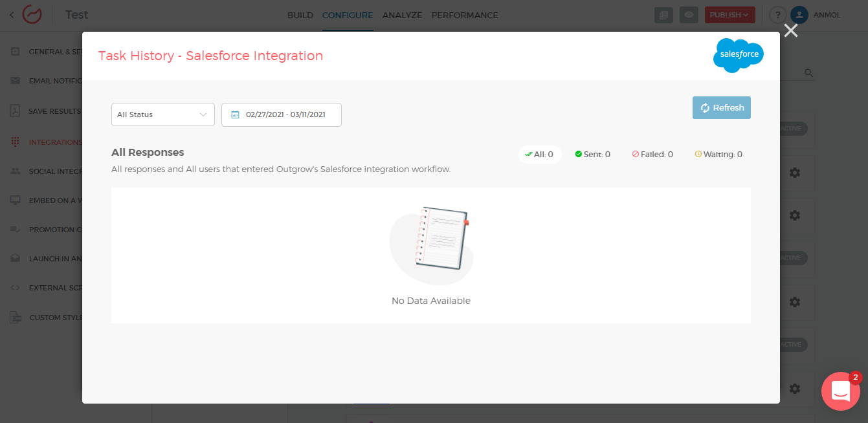Select the Sent: 0 filter

click(592, 155)
